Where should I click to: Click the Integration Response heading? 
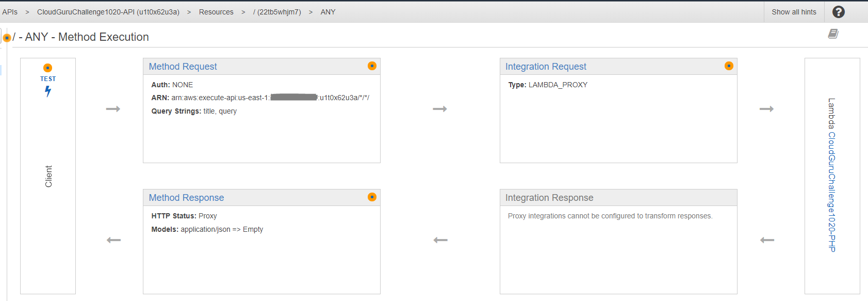point(549,198)
